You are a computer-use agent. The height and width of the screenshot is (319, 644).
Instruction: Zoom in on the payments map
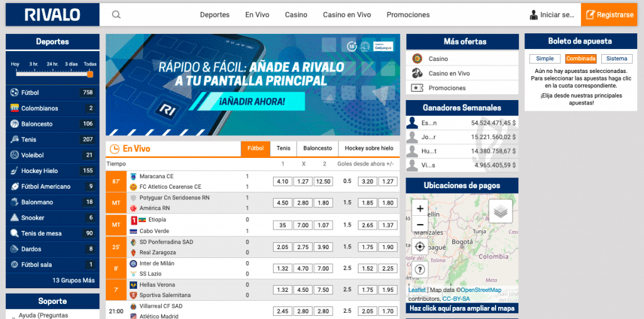click(x=419, y=209)
